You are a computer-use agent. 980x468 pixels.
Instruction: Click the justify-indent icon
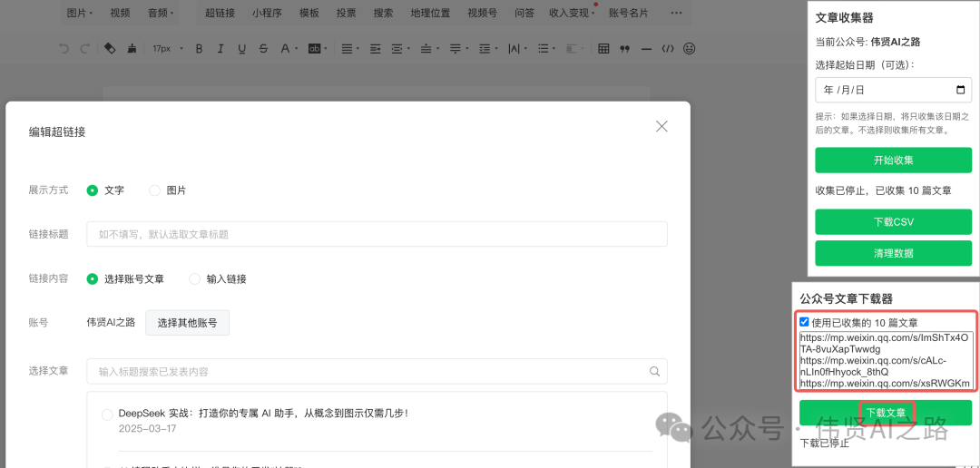pos(375,49)
